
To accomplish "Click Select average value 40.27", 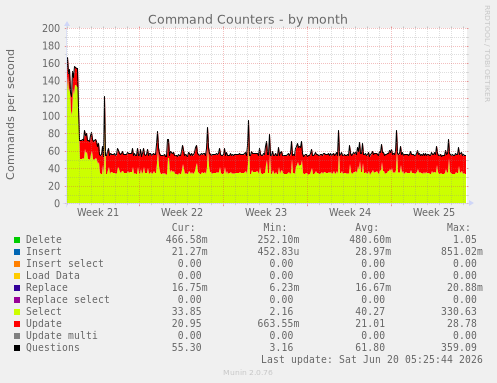I will tap(370, 311).
